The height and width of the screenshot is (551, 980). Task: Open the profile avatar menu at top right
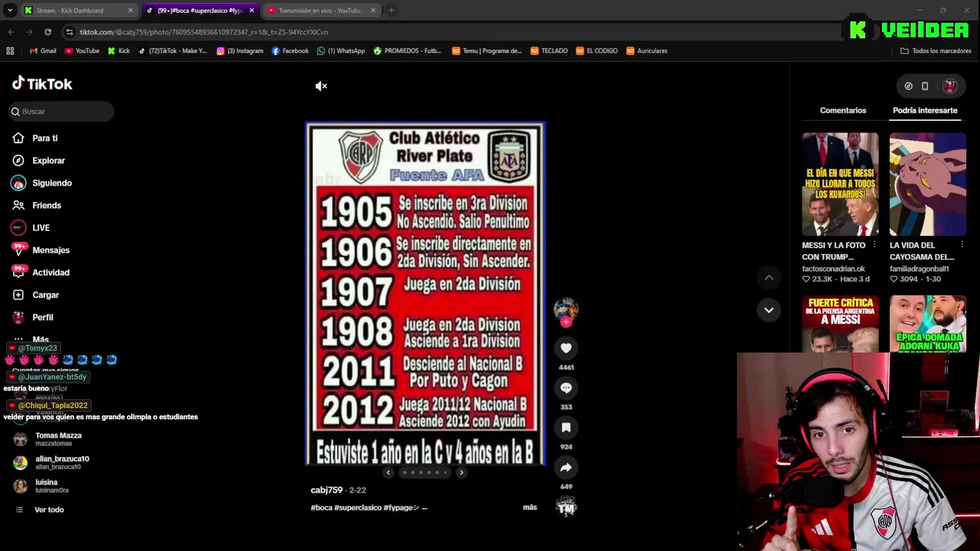949,86
